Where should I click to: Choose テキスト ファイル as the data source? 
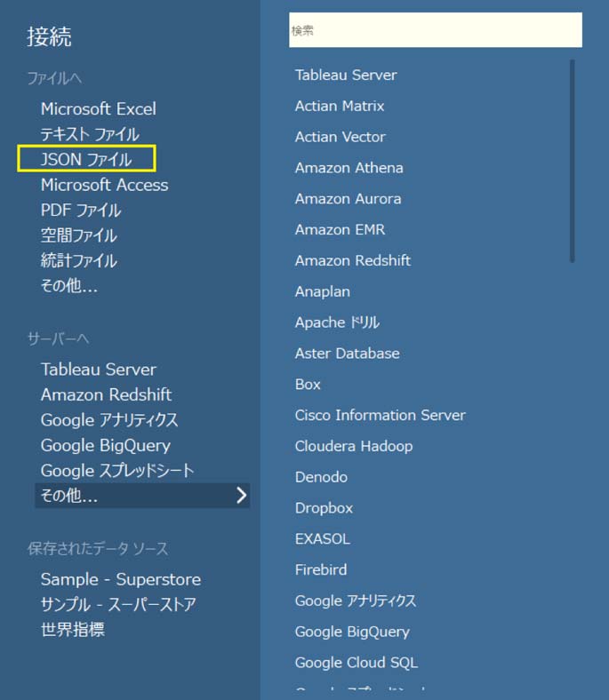coord(90,134)
